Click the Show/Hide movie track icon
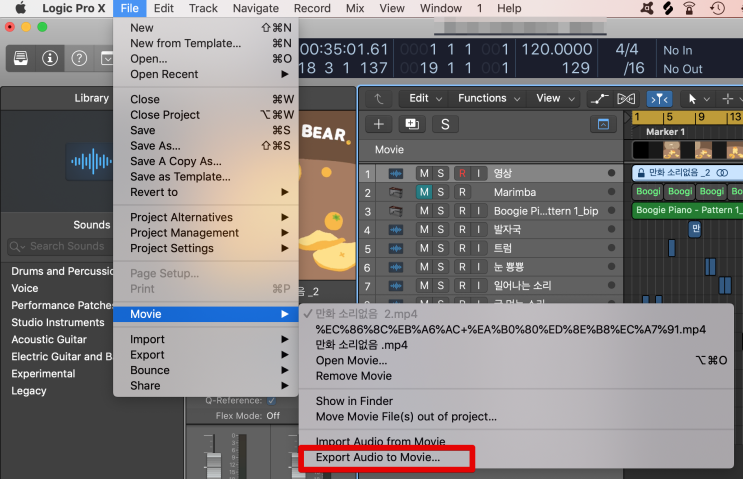Screen dimensions: 743x479 [603, 124]
